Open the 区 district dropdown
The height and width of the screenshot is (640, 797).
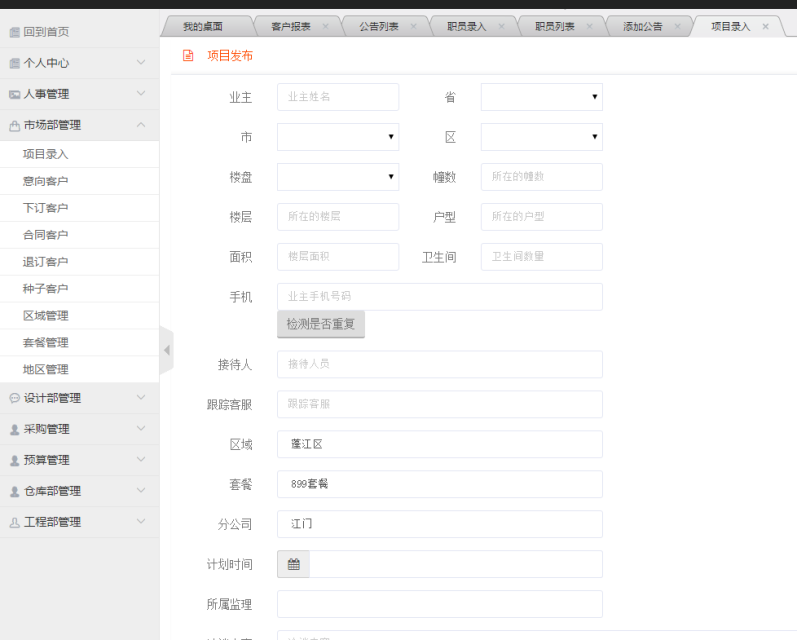(x=541, y=137)
